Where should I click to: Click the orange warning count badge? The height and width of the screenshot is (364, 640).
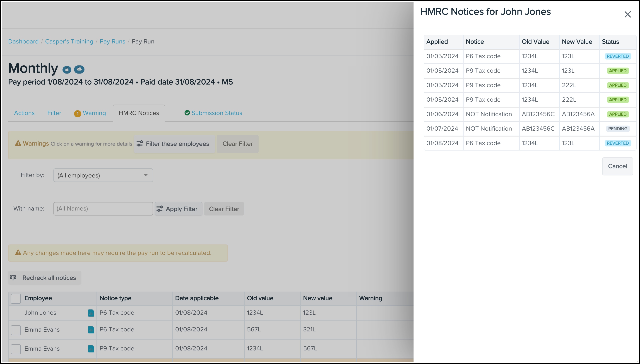pyautogui.click(x=77, y=114)
